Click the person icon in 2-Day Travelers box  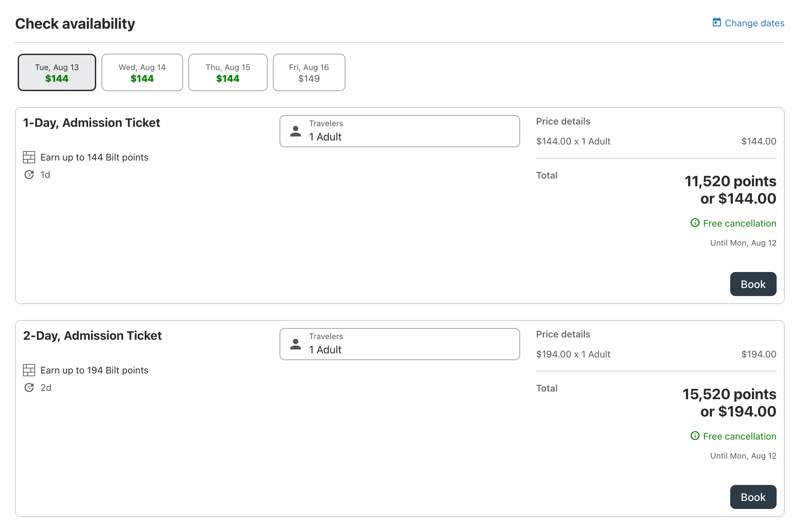295,344
